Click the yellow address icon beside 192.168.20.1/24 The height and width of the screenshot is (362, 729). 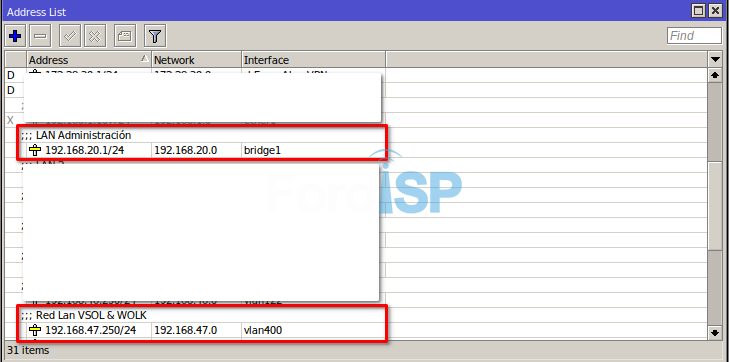pyautogui.click(x=35, y=150)
